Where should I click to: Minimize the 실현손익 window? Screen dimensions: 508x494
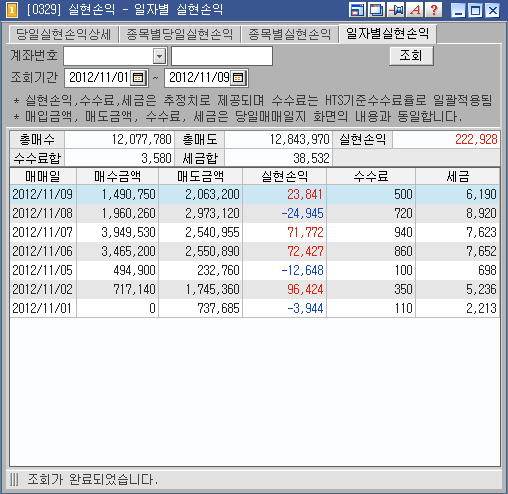point(459,10)
